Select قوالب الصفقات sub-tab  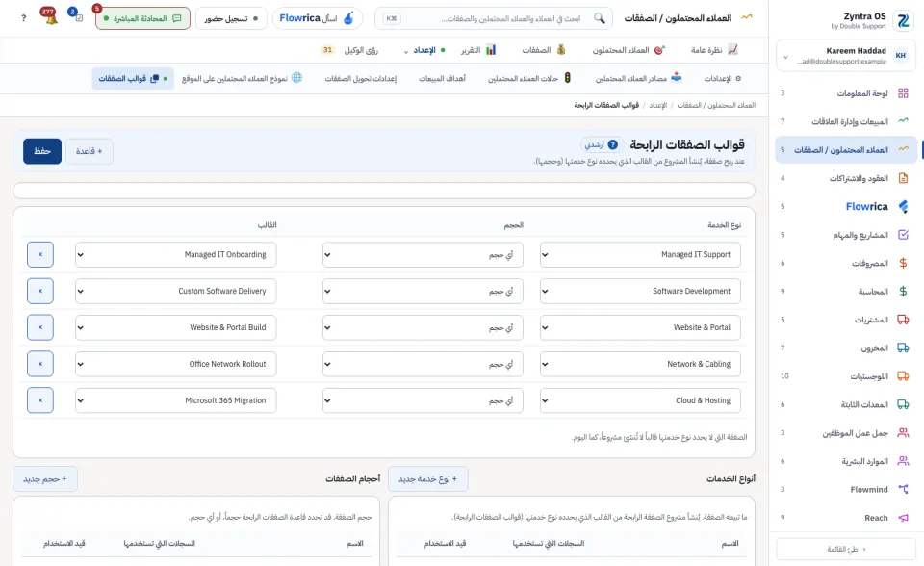pos(133,78)
